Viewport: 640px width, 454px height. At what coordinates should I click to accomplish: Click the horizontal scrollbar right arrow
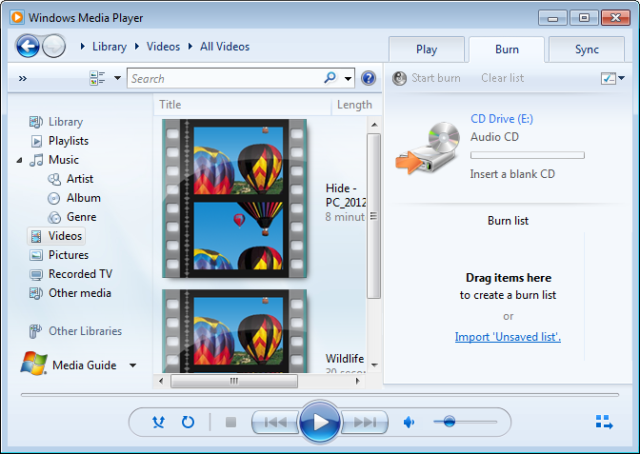358,381
